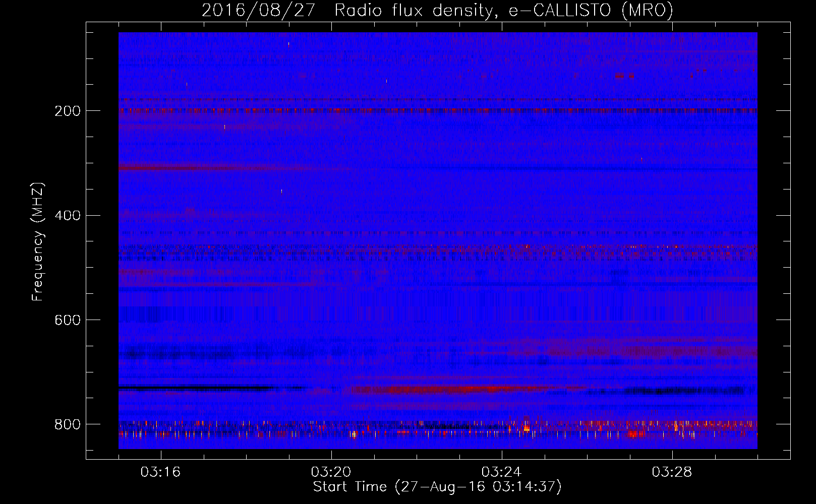Click the 03:20 time tick label
The height and width of the screenshot is (504, 816).
(331, 472)
